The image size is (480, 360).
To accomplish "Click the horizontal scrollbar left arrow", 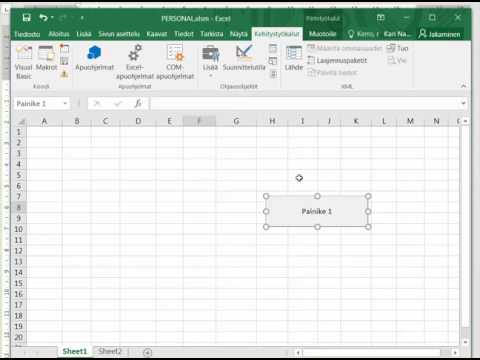I will [298, 352].
